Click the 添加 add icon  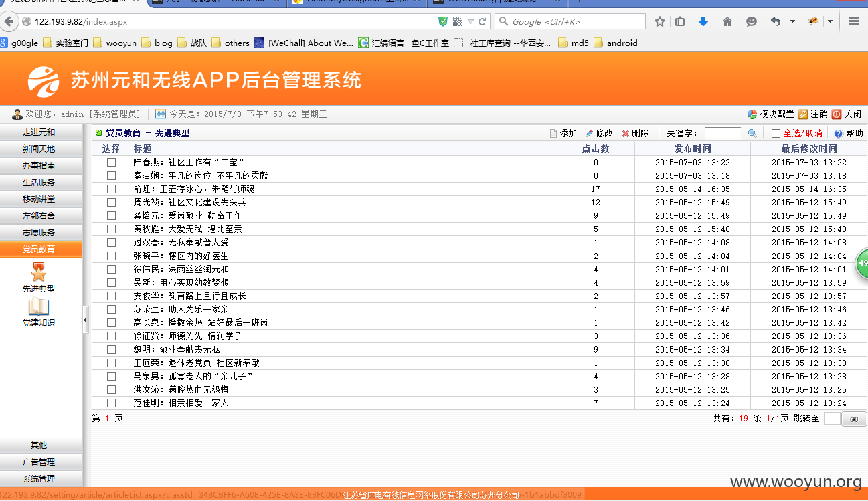coord(553,133)
